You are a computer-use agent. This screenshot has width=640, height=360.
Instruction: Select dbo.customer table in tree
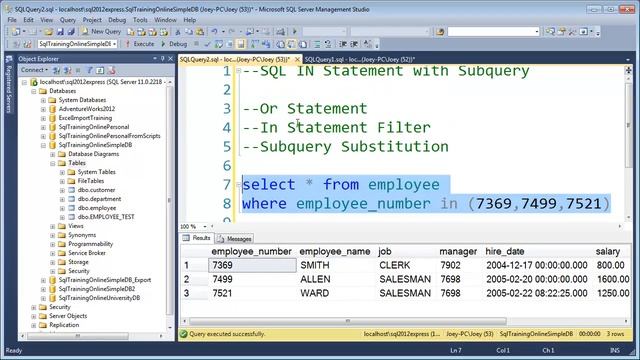click(96, 190)
